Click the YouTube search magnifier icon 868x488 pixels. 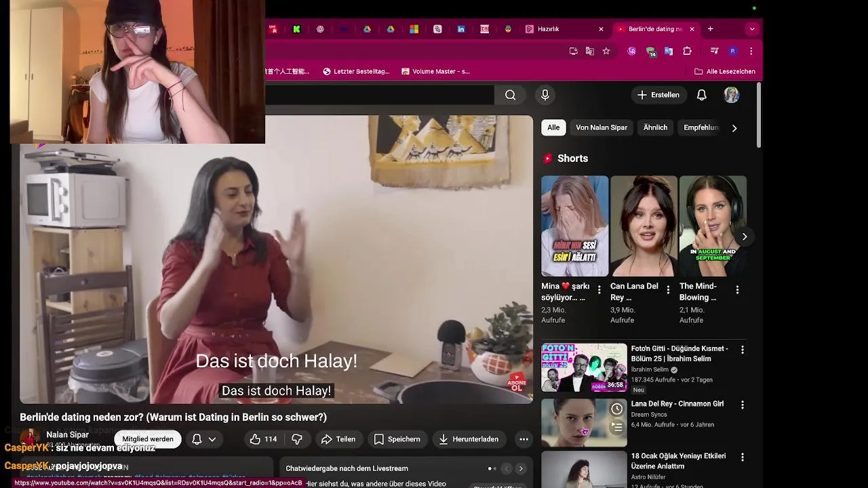click(511, 96)
